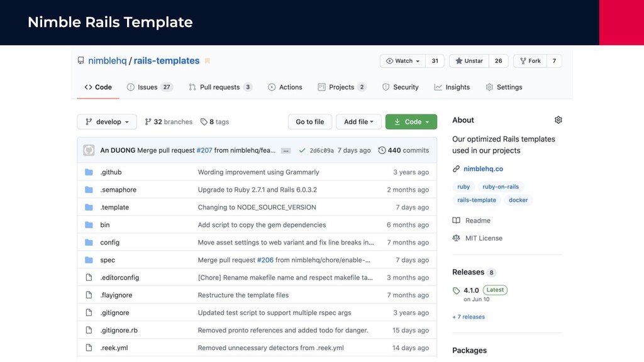Edit About section with gear icon
The width and height of the screenshot is (644, 362).
pyautogui.click(x=558, y=120)
